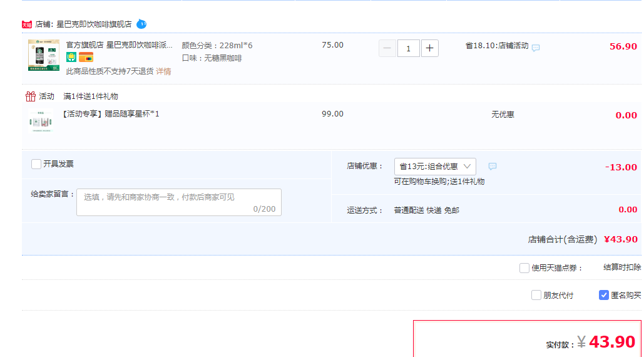Image resolution: width=644 pixels, height=357 pixels.
Task: Click the -13.00 discount amount
Action: point(621,167)
